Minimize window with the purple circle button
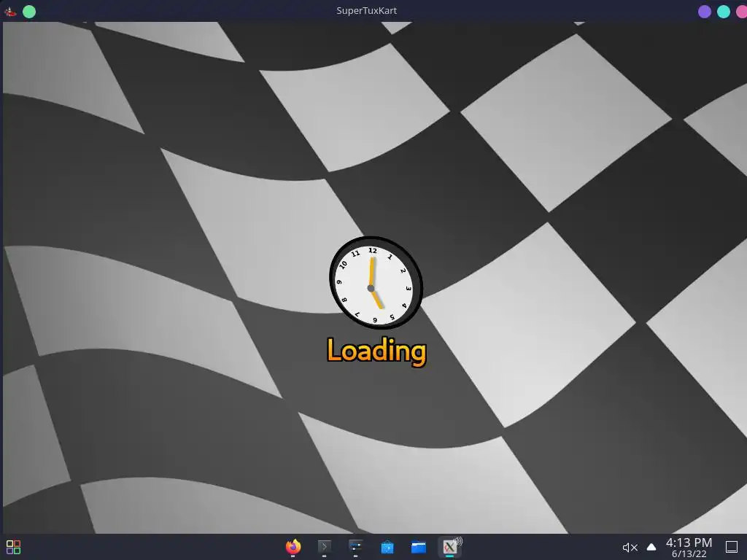Screen dimensions: 747x560 click(705, 12)
